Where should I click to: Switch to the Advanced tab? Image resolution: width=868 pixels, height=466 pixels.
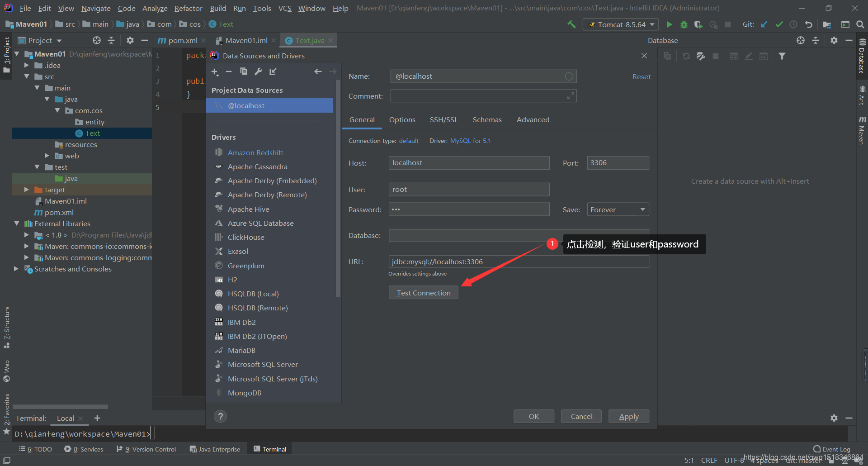pos(533,119)
